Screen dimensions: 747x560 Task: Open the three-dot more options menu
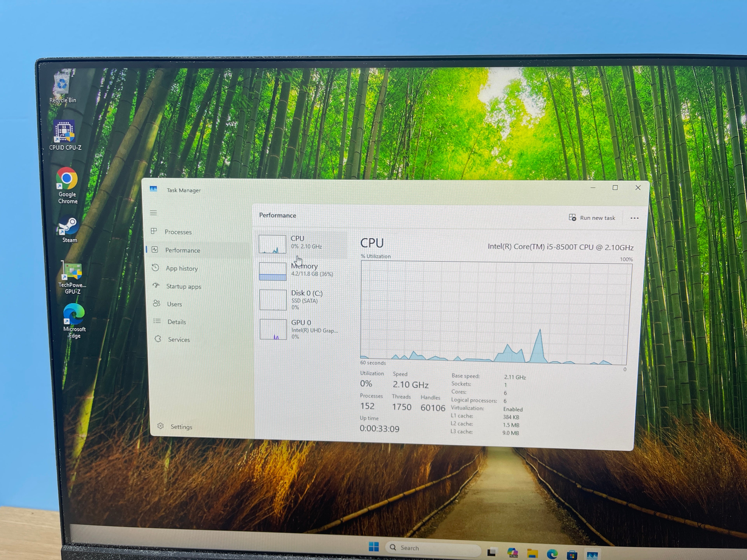point(635,218)
